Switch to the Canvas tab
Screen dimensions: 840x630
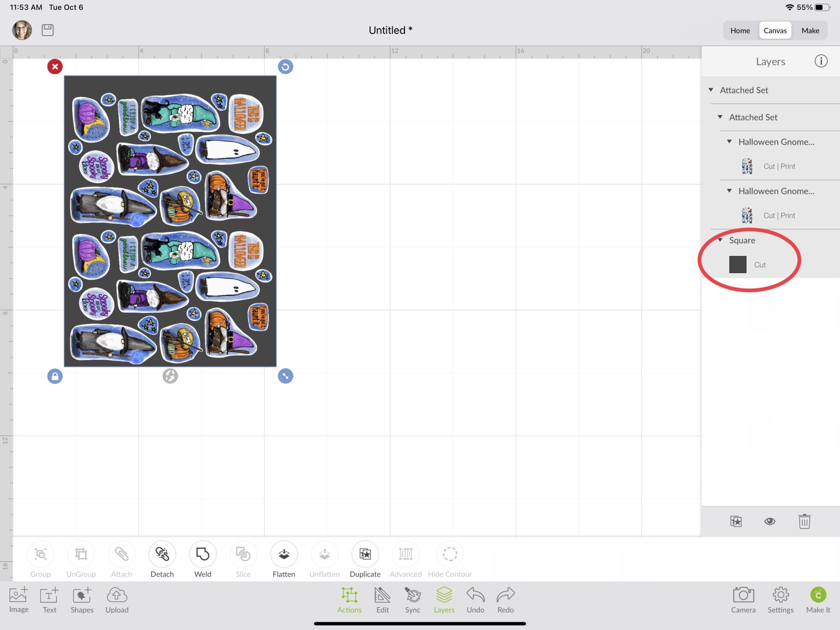click(x=775, y=30)
